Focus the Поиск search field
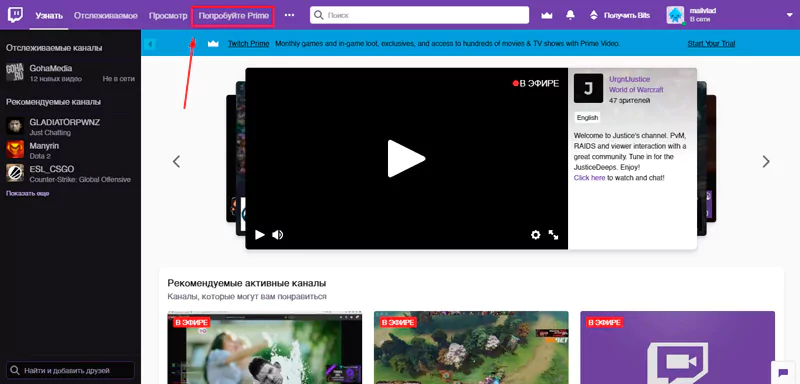The width and height of the screenshot is (800, 384). (x=419, y=15)
